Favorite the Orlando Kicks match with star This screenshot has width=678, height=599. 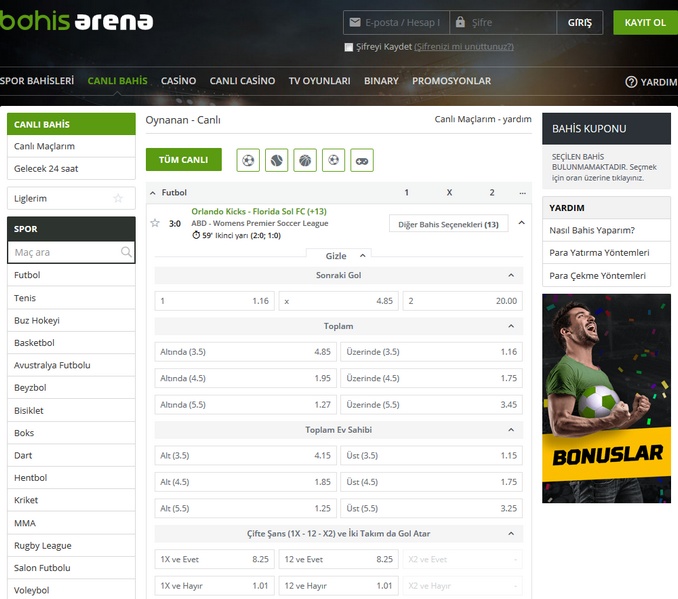155,223
